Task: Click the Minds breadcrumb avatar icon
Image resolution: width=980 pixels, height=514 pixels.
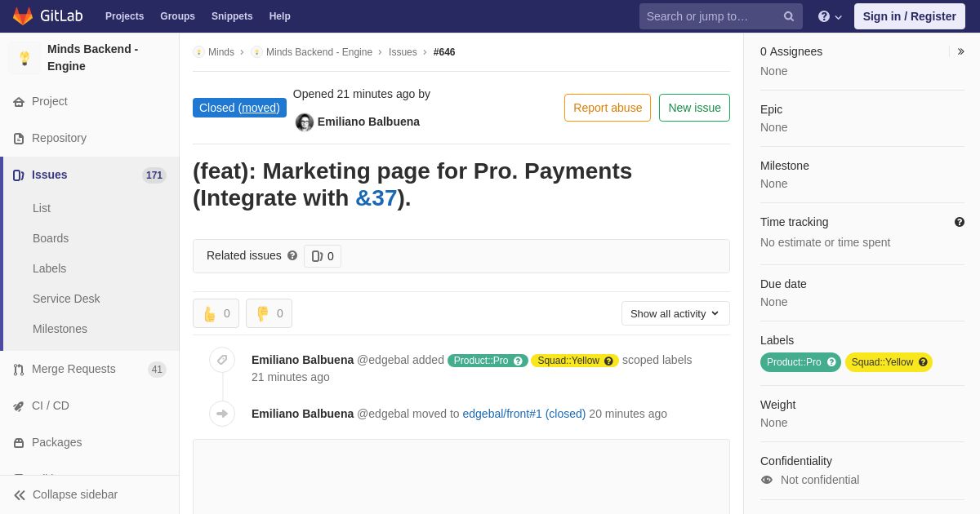Action: 198,52
